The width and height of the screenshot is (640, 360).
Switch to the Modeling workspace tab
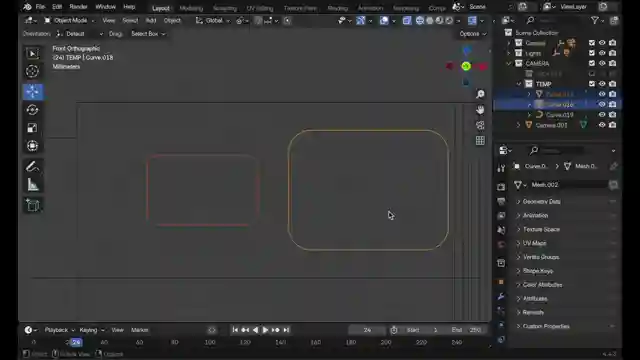[191, 8]
